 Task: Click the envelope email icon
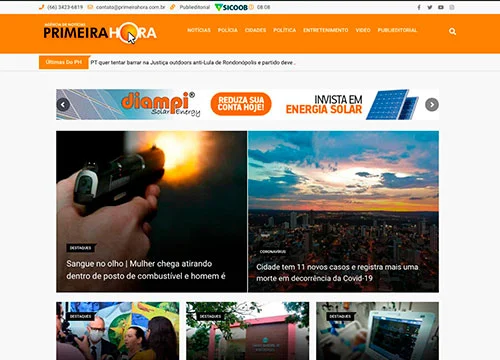pyautogui.click(x=90, y=7)
